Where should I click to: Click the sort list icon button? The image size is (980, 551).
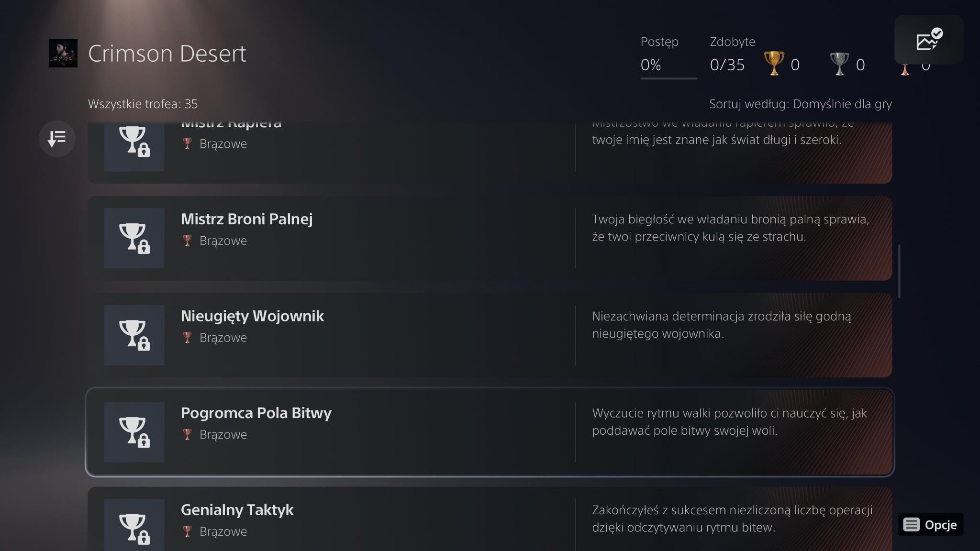click(x=57, y=139)
